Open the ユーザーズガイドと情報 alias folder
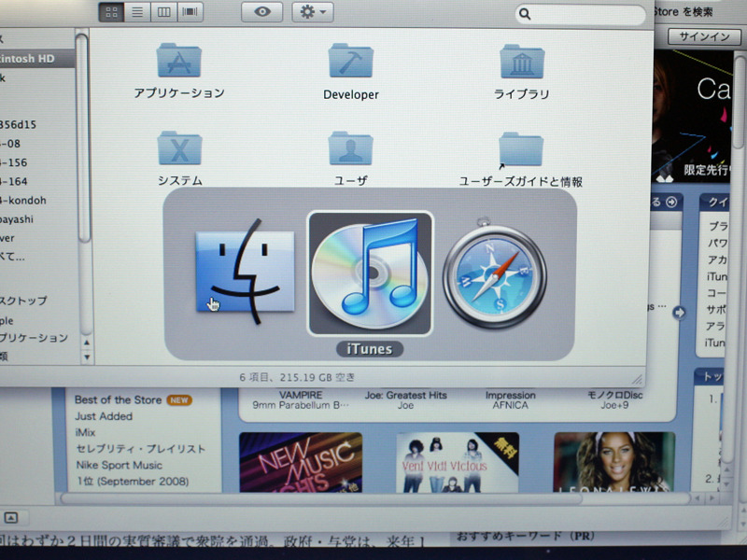 [521, 160]
